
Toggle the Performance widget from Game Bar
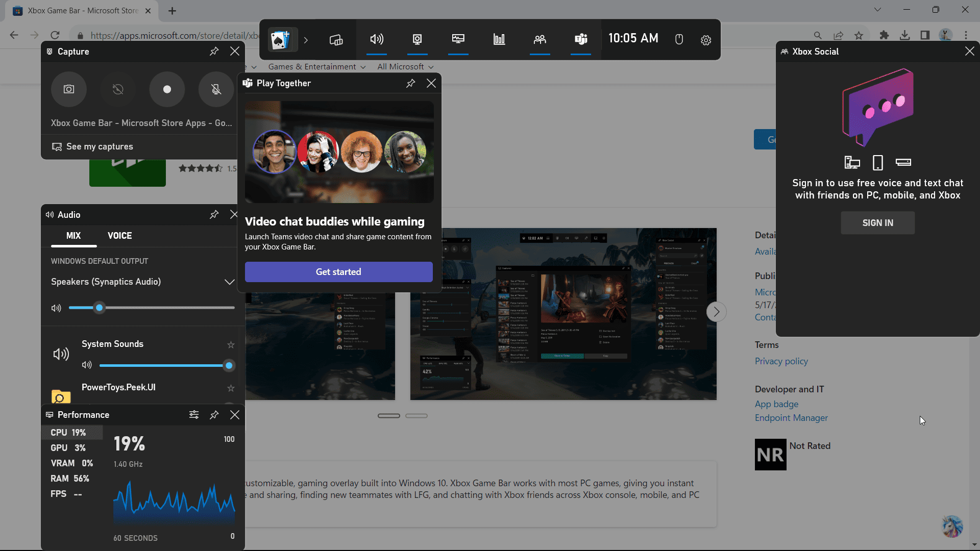tap(458, 39)
